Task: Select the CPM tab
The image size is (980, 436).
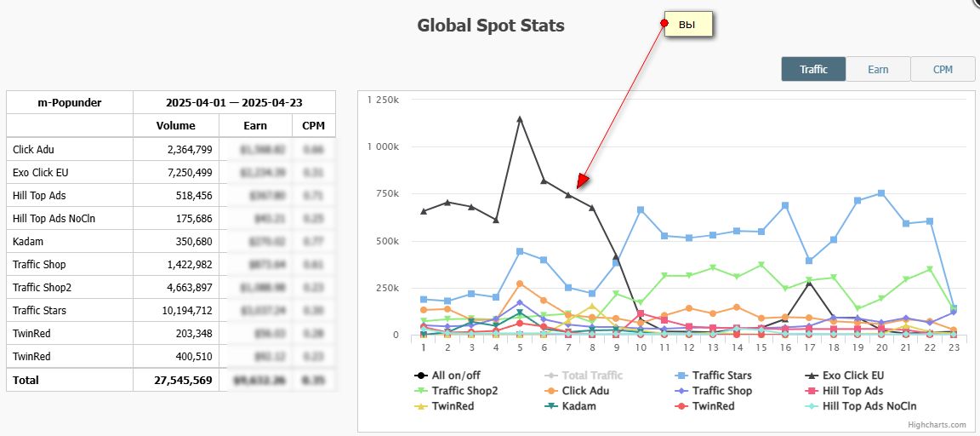Action: [943, 70]
